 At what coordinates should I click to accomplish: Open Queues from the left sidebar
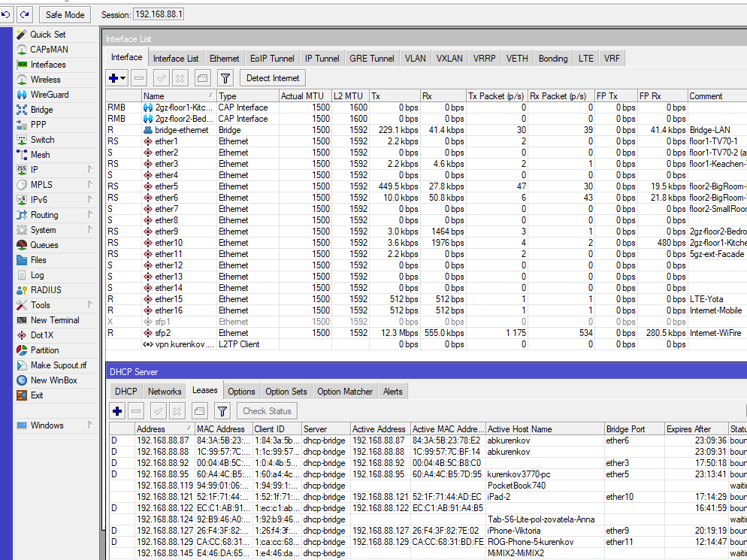pyautogui.click(x=44, y=245)
